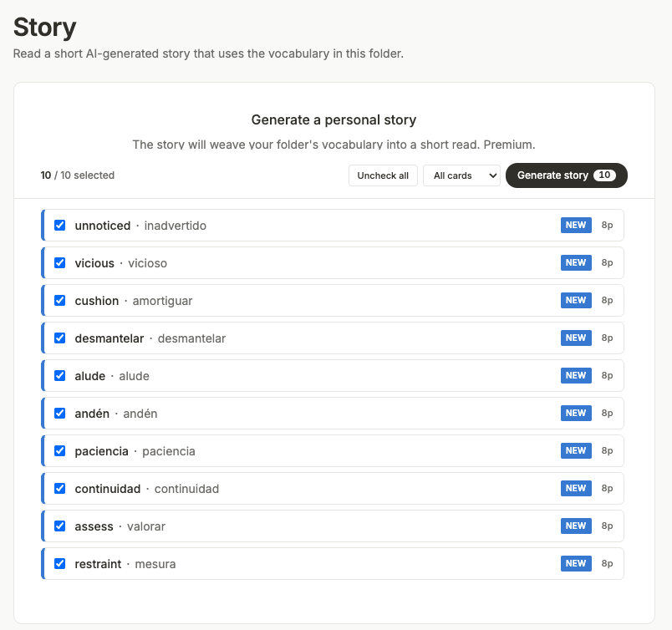The width and height of the screenshot is (672, 630).
Task: Uncheck the 'restraint' card checkbox
Action: [x=59, y=563]
